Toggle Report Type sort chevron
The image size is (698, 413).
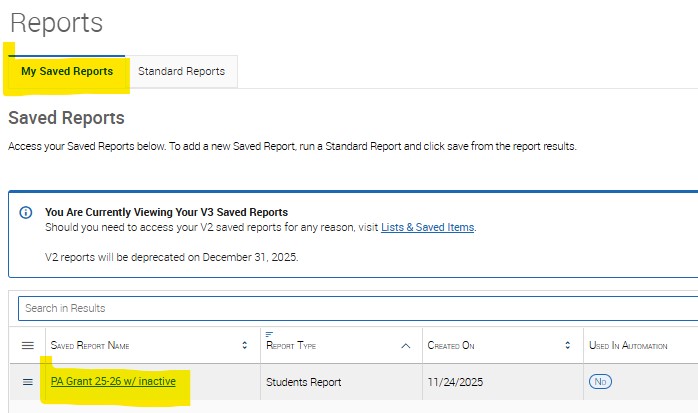pyautogui.click(x=406, y=346)
